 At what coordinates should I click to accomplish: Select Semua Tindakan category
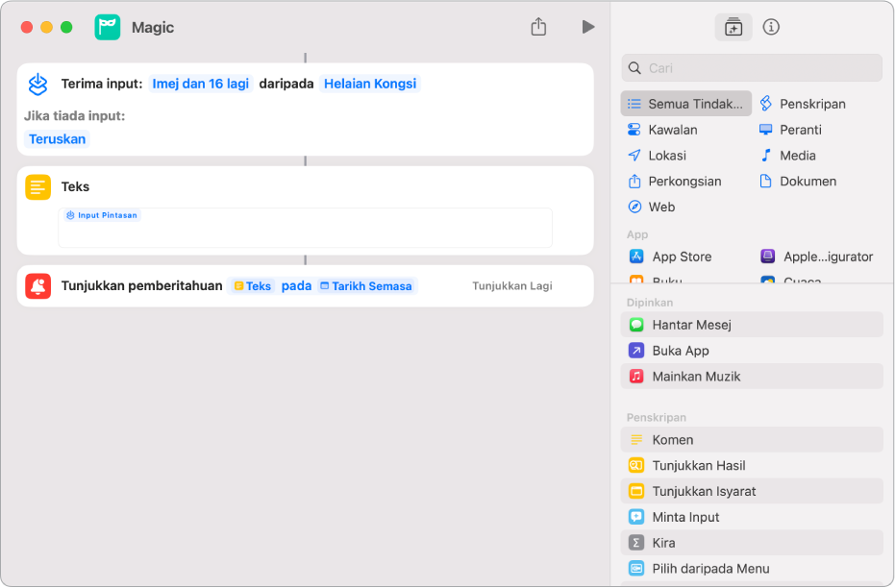click(x=686, y=104)
